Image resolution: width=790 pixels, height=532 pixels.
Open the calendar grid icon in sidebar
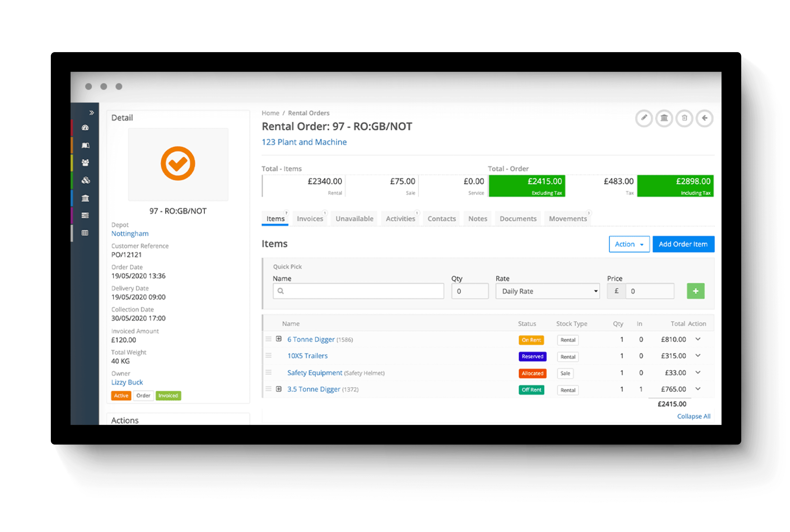tap(85, 233)
